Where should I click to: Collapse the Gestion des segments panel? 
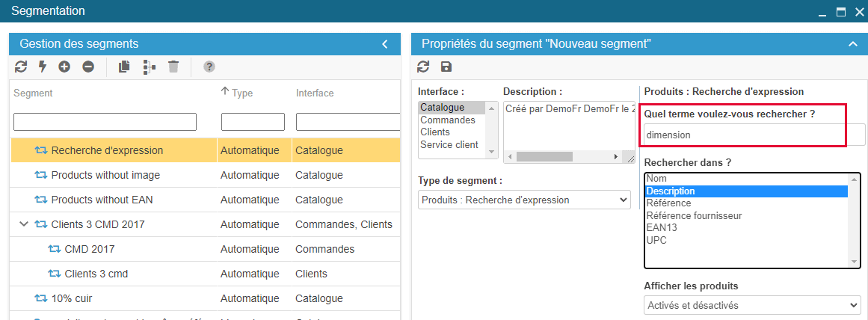click(x=385, y=44)
